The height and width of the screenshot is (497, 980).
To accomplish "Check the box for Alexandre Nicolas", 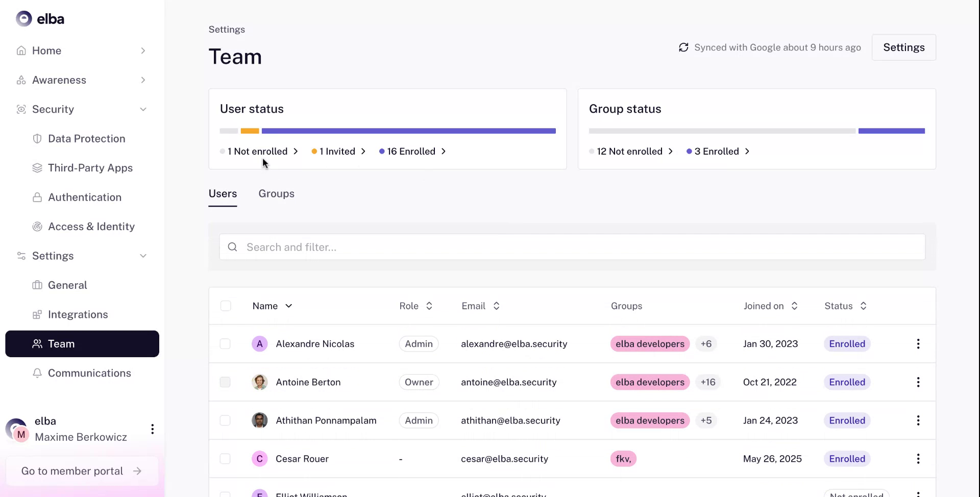I will click(x=225, y=344).
